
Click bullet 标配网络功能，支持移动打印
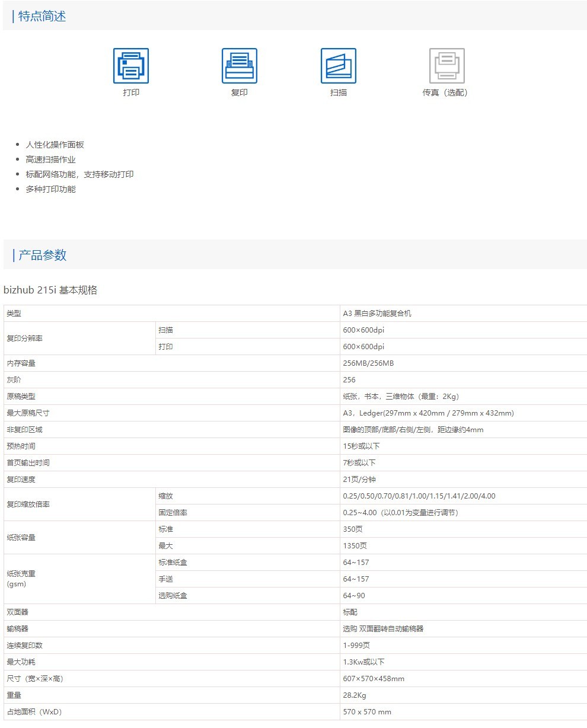[x=79, y=174]
